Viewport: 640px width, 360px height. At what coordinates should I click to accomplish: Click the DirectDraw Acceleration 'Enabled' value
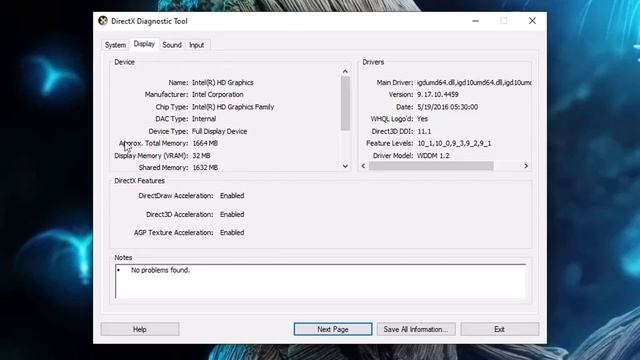pyautogui.click(x=232, y=196)
